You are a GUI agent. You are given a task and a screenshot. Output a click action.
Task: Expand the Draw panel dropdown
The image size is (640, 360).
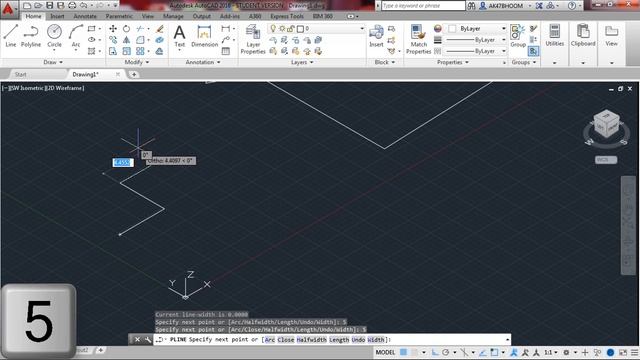tap(53, 62)
